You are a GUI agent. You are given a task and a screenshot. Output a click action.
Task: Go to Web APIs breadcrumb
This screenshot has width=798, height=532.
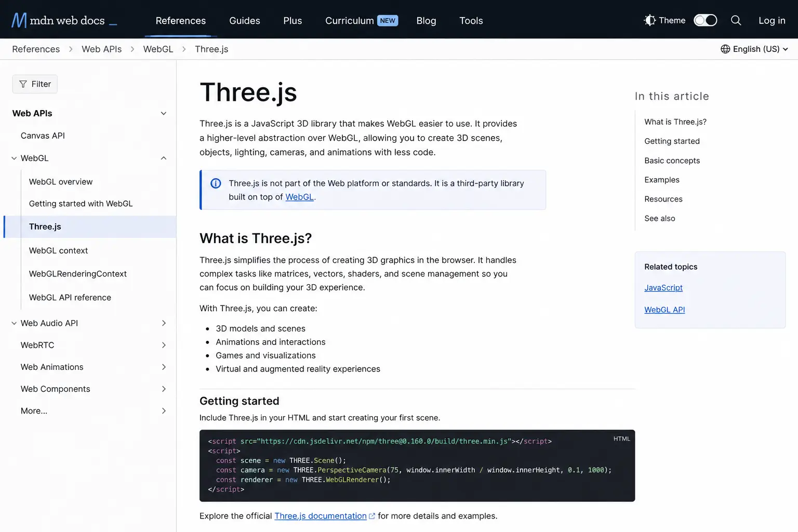(x=101, y=49)
